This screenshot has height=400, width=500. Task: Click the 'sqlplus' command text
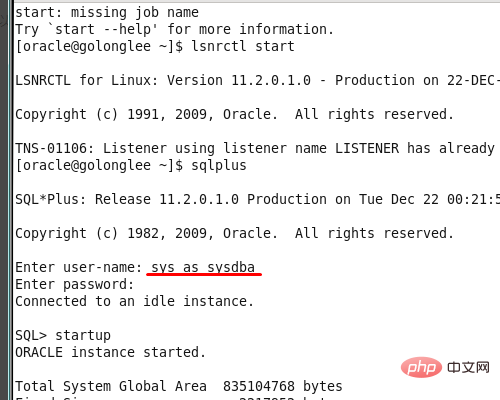coord(219,165)
